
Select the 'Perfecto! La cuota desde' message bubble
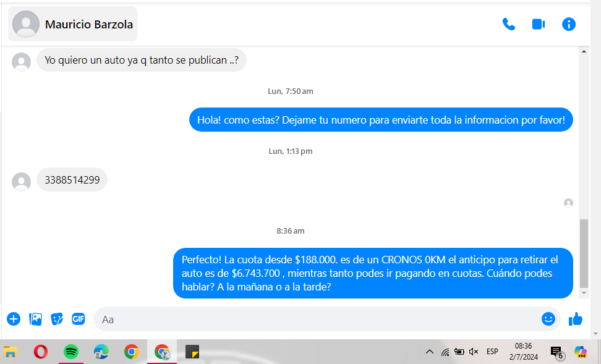click(373, 273)
